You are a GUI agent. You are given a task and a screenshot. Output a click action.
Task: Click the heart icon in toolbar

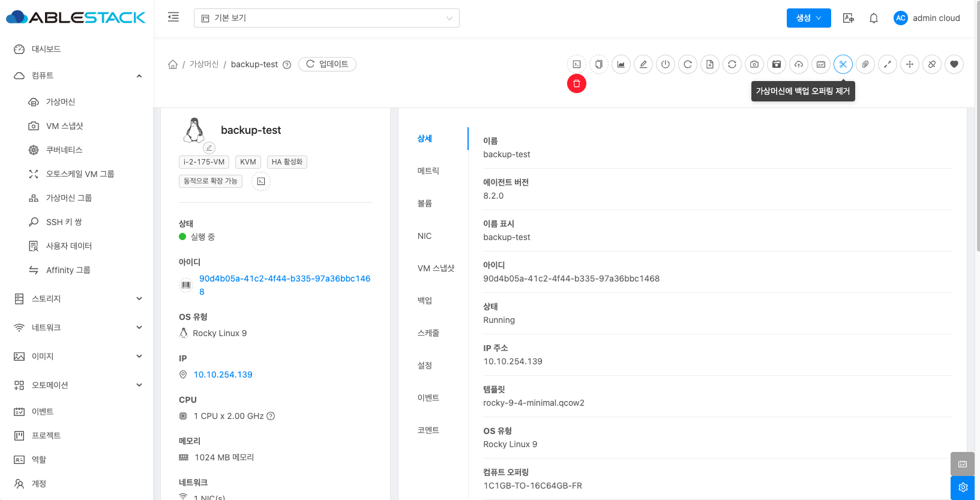click(x=954, y=64)
